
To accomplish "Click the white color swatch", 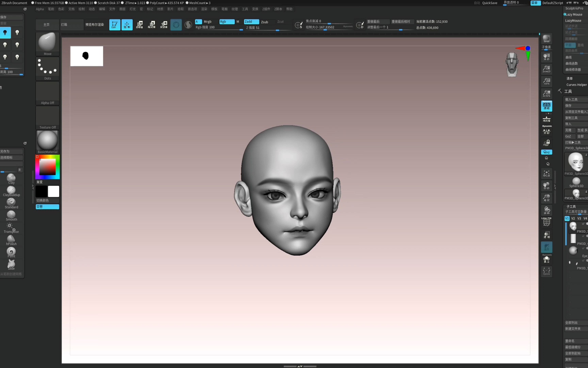I will (53, 191).
